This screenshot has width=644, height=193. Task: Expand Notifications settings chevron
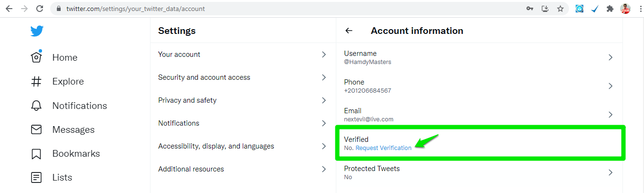[324, 123]
